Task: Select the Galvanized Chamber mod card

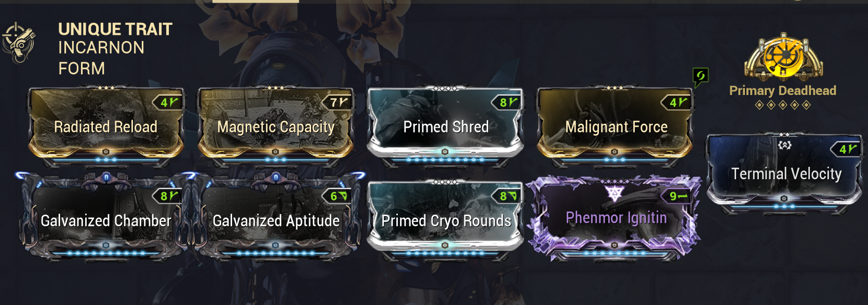Action: [106, 218]
